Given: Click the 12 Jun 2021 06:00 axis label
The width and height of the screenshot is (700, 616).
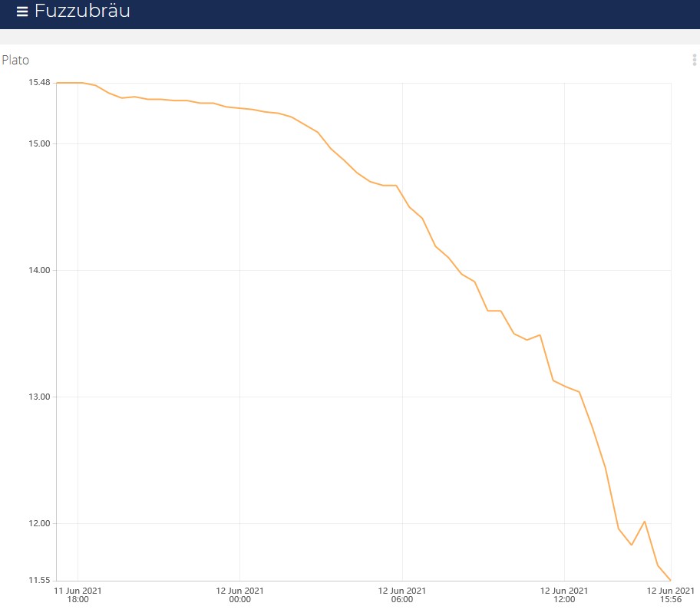Looking at the screenshot, I should coord(401,595).
